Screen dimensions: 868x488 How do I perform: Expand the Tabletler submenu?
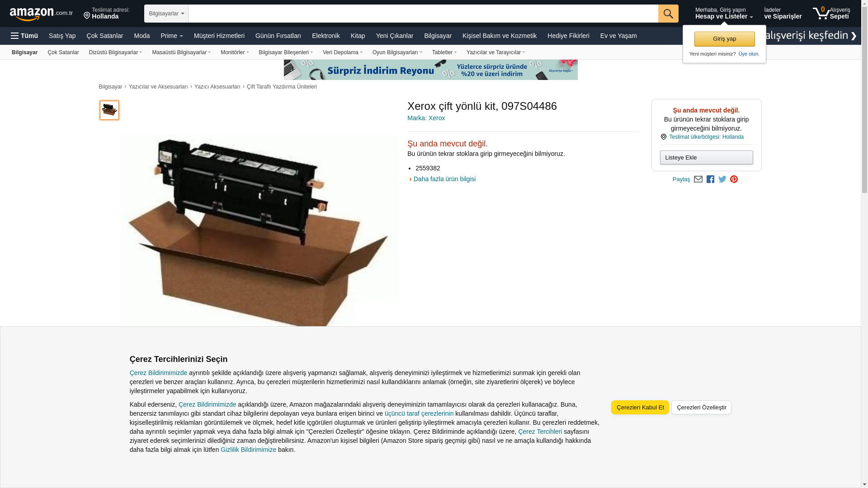click(444, 52)
